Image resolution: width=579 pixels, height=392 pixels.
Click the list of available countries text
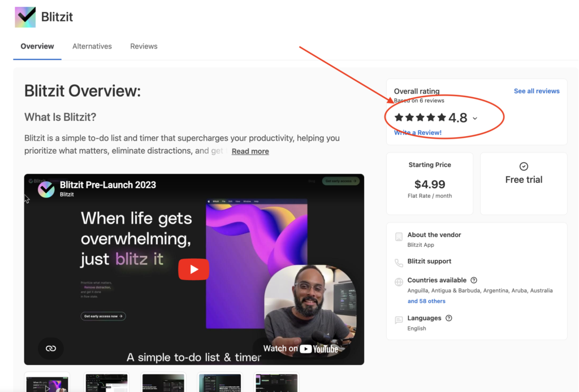[479, 290]
